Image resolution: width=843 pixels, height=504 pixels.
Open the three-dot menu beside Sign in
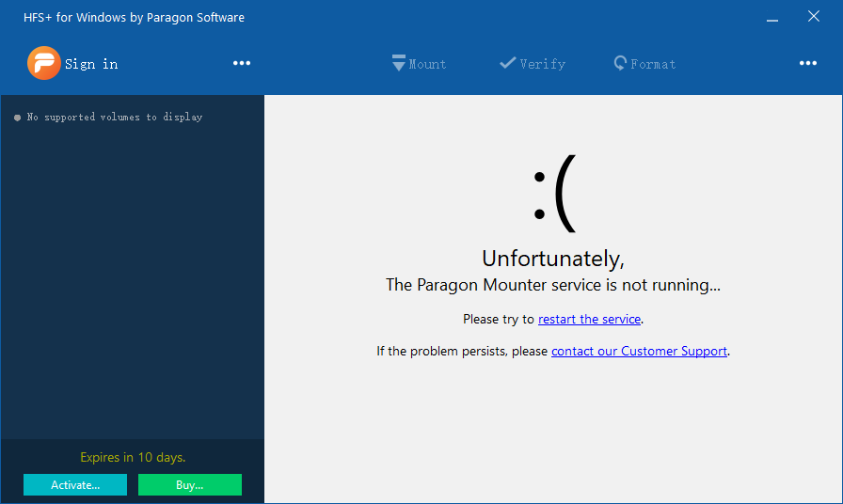(x=242, y=63)
